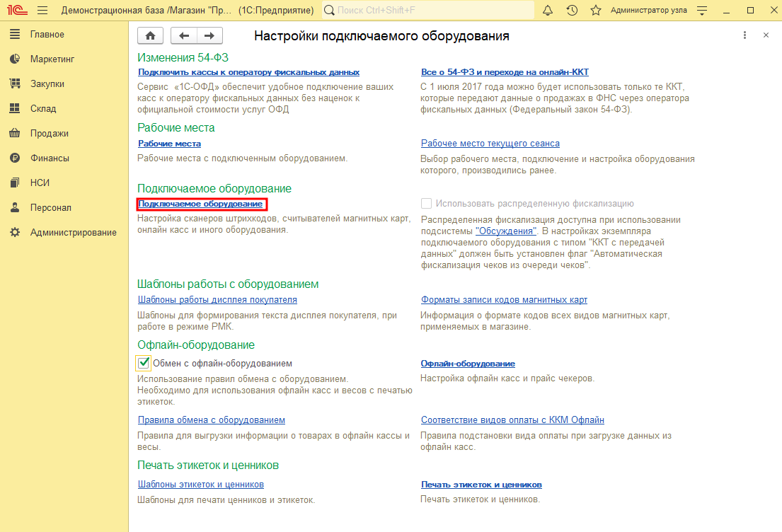This screenshot has width=782, height=532.
Task: Click in the search field Поиск Ctrl+Shift+F
Action: pos(428,10)
